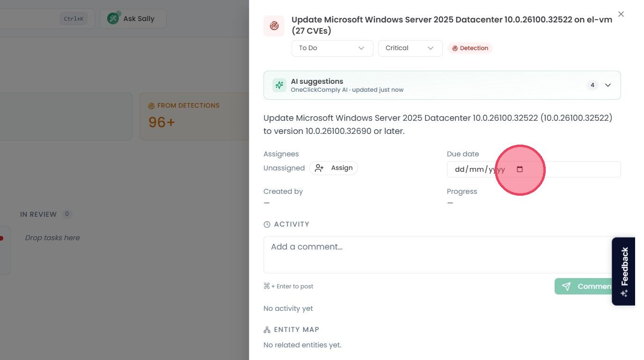Open the Feedback side tab
Image resolution: width=644 pixels, height=360 pixels.
pos(623,272)
